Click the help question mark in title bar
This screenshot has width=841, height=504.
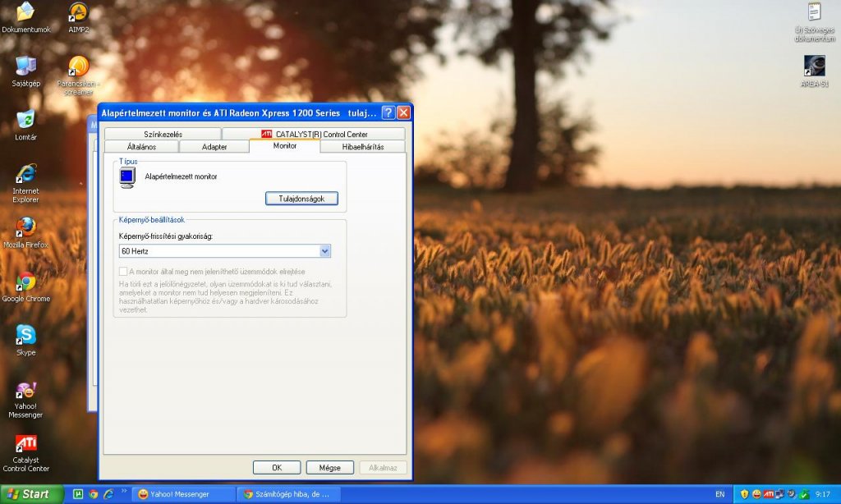point(388,112)
